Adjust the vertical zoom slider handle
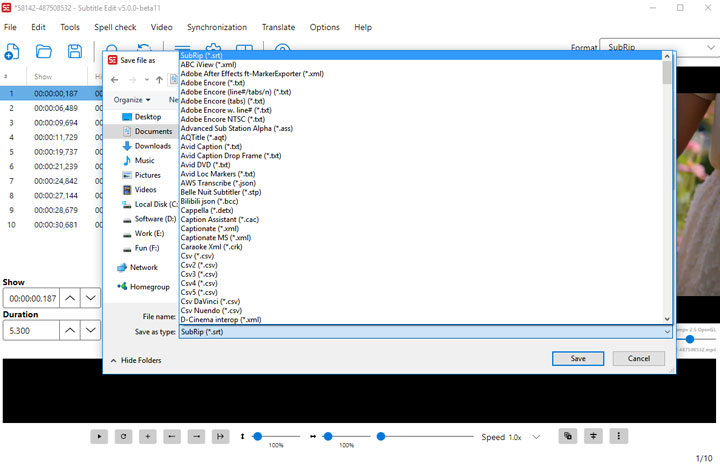720x464 pixels. pos(258,436)
